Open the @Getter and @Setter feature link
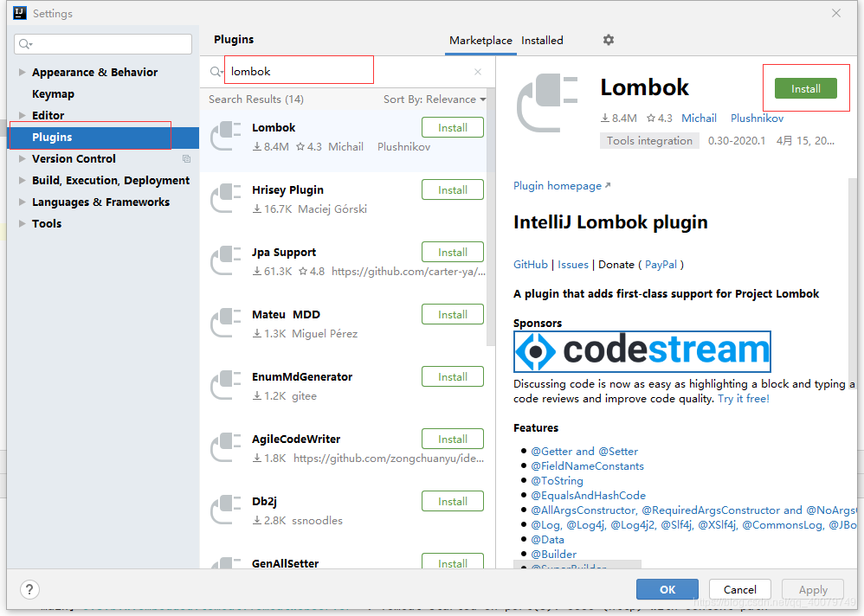This screenshot has height=616, width=864. pos(584,452)
